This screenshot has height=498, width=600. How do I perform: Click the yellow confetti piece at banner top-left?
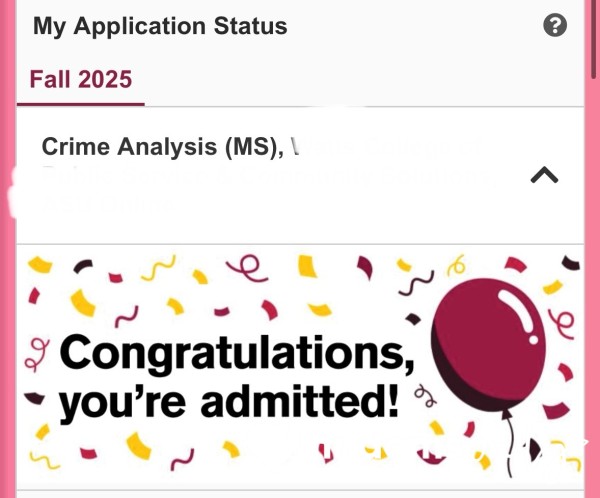(x=40, y=265)
